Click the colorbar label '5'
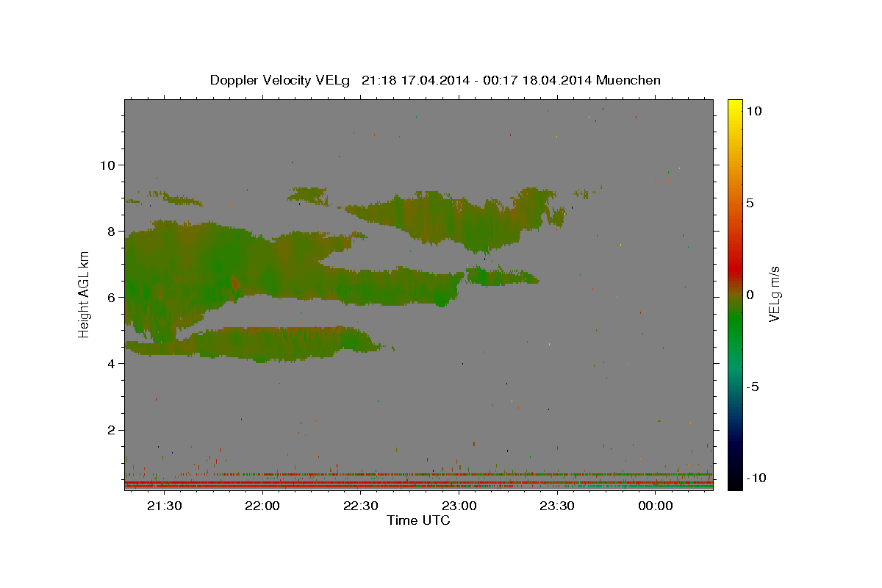This screenshot has height=588, width=882. [750, 203]
